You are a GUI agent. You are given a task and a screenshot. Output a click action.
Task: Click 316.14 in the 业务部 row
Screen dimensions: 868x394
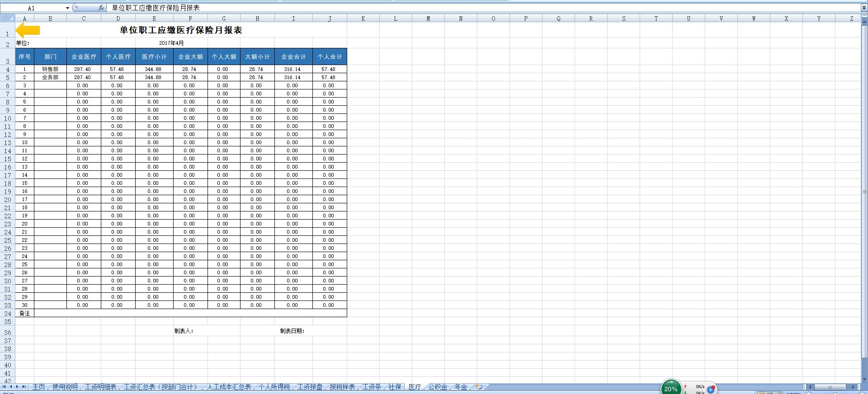pos(293,77)
